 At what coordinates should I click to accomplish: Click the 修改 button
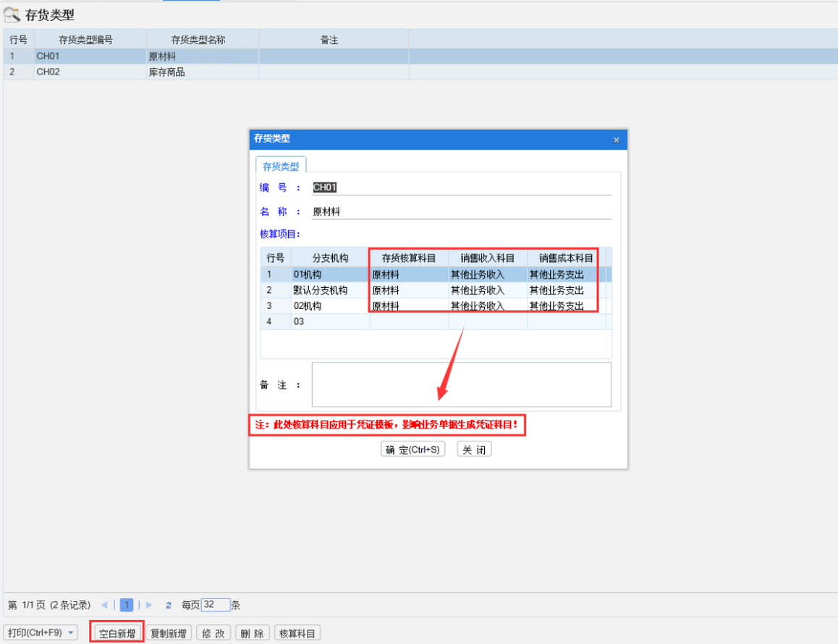(213, 633)
